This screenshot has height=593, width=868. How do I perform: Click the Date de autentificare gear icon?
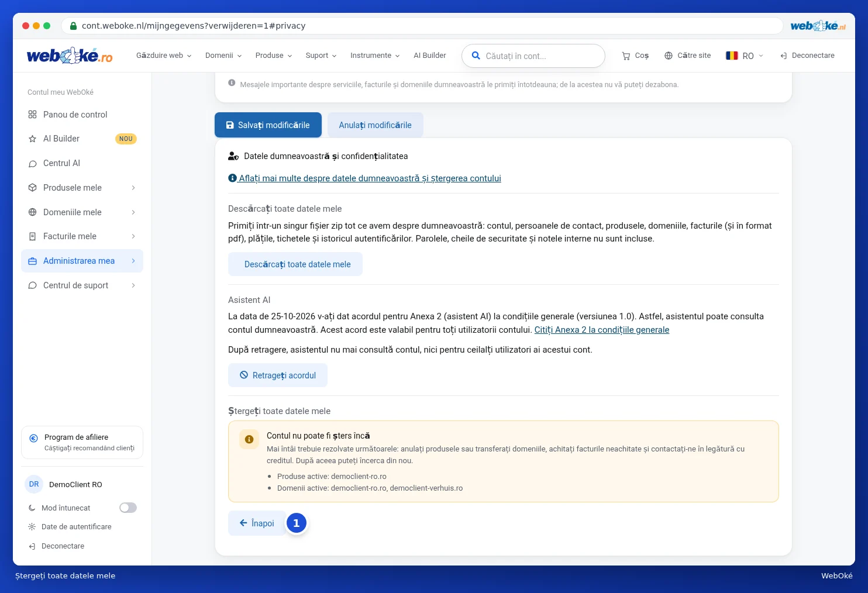(x=32, y=527)
